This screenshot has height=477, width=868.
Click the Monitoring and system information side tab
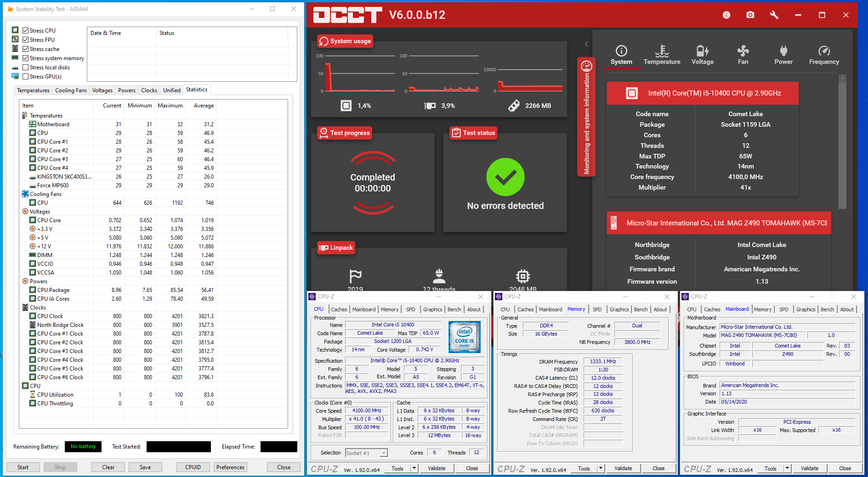click(586, 117)
